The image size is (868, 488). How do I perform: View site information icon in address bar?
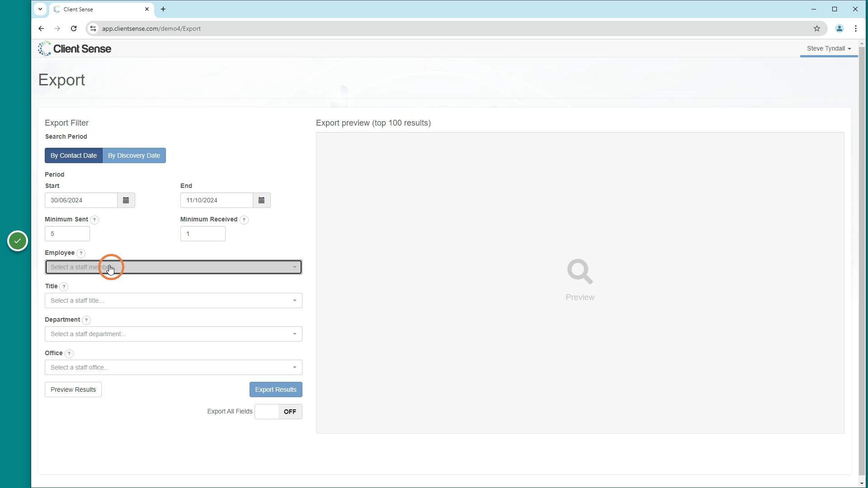click(93, 28)
